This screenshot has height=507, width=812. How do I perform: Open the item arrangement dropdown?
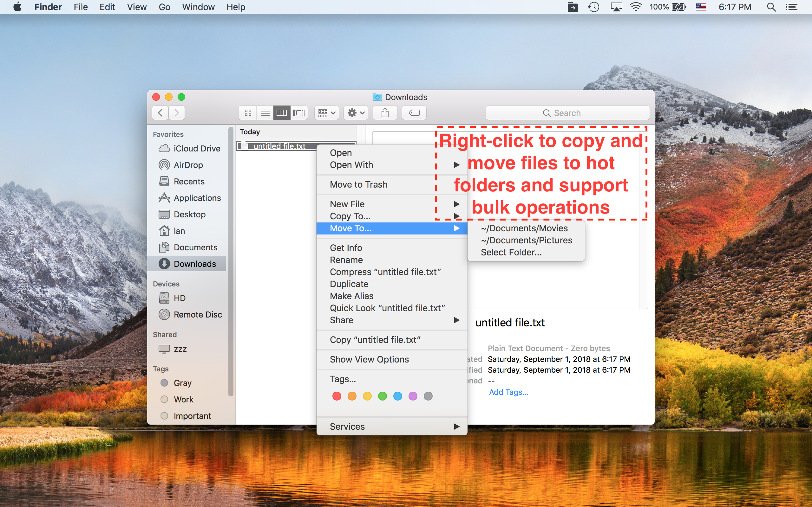(x=325, y=113)
